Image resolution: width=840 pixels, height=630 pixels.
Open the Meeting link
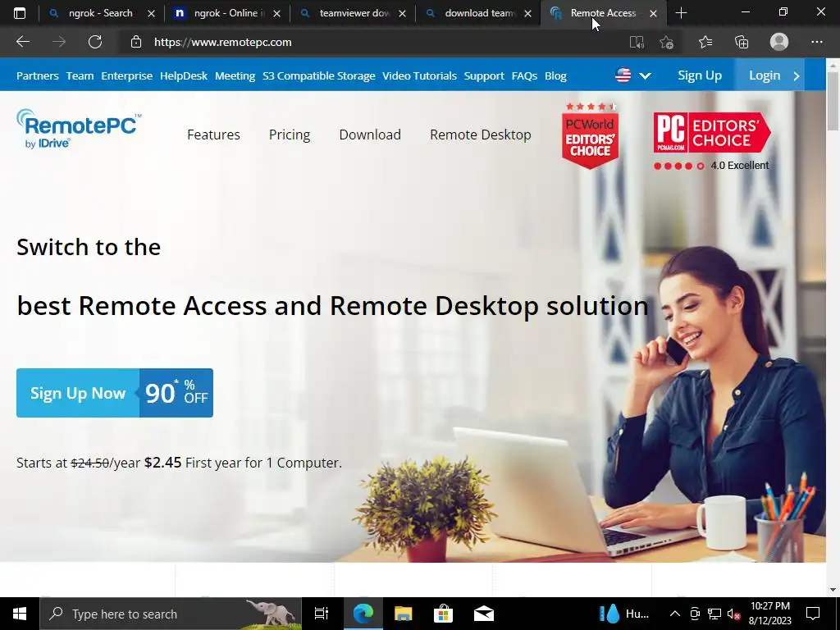pos(235,75)
